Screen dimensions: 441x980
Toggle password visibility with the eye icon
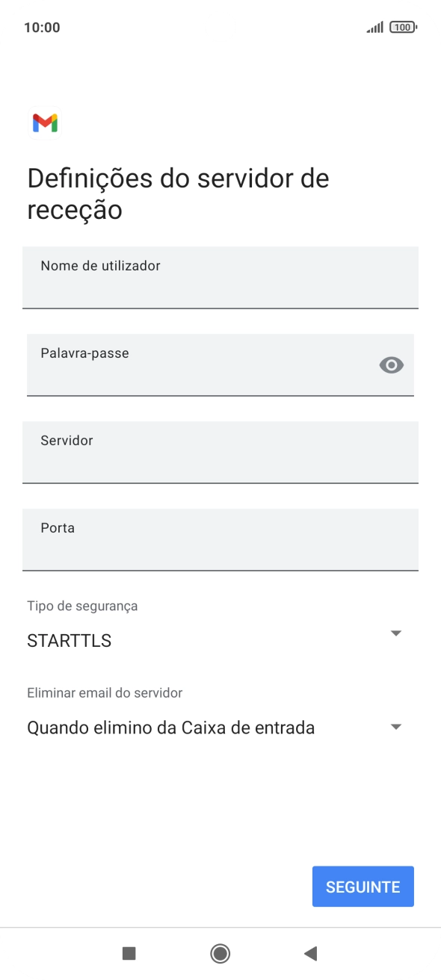(392, 365)
